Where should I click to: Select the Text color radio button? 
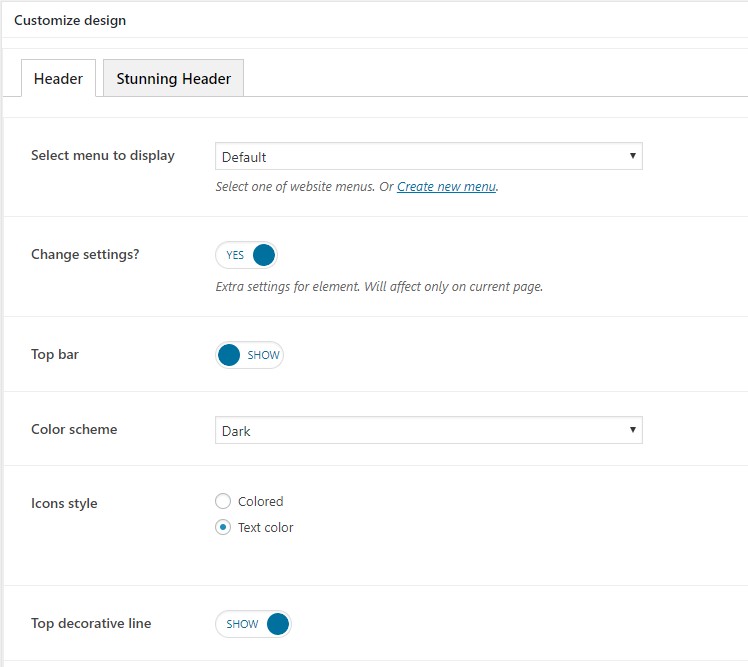point(223,527)
